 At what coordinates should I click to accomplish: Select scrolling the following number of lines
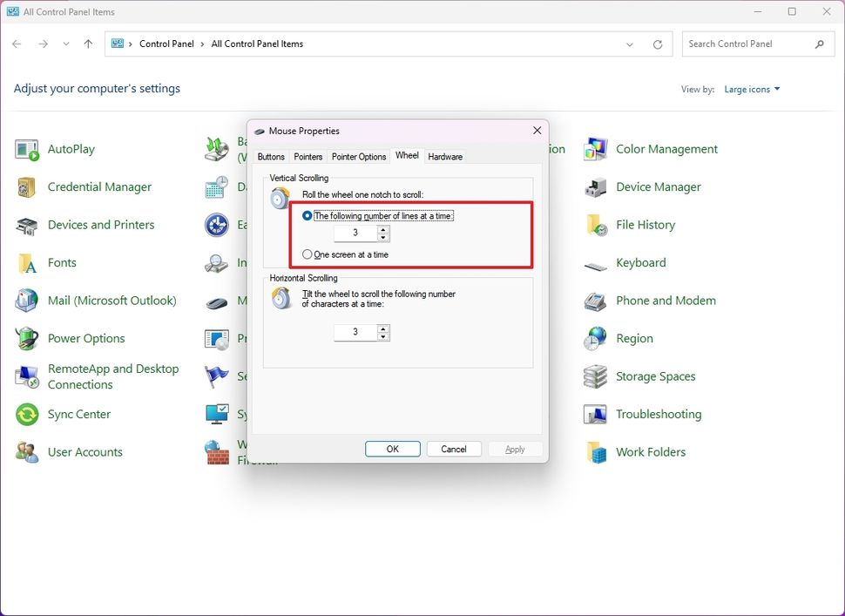click(x=309, y=215)
